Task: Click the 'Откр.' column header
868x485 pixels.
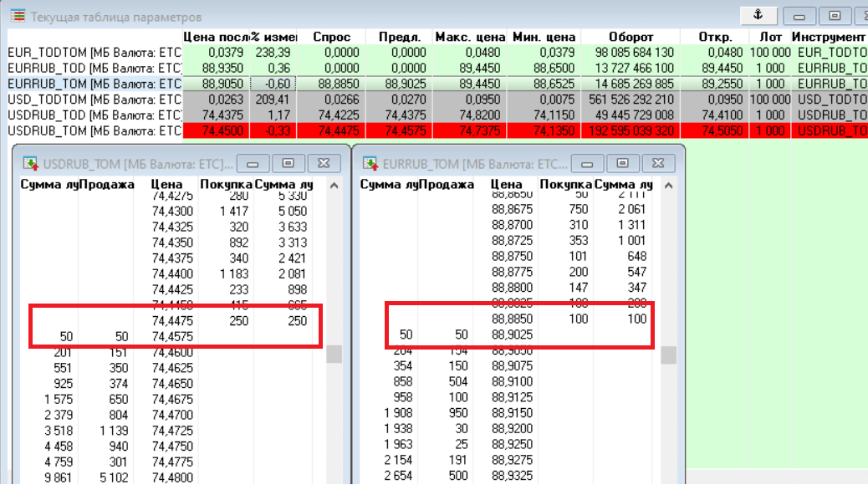Action: pyautogui.click(x=715, y=37)
